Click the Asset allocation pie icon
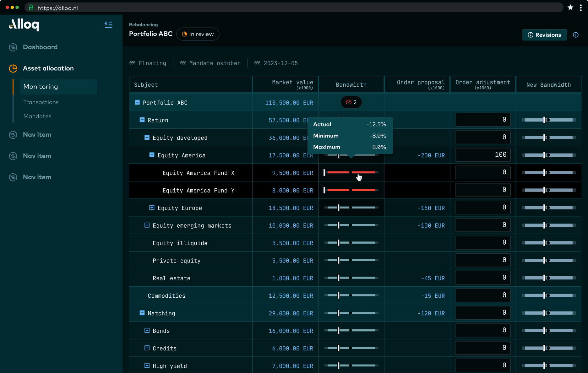588x373 pixels. [13, 68]
